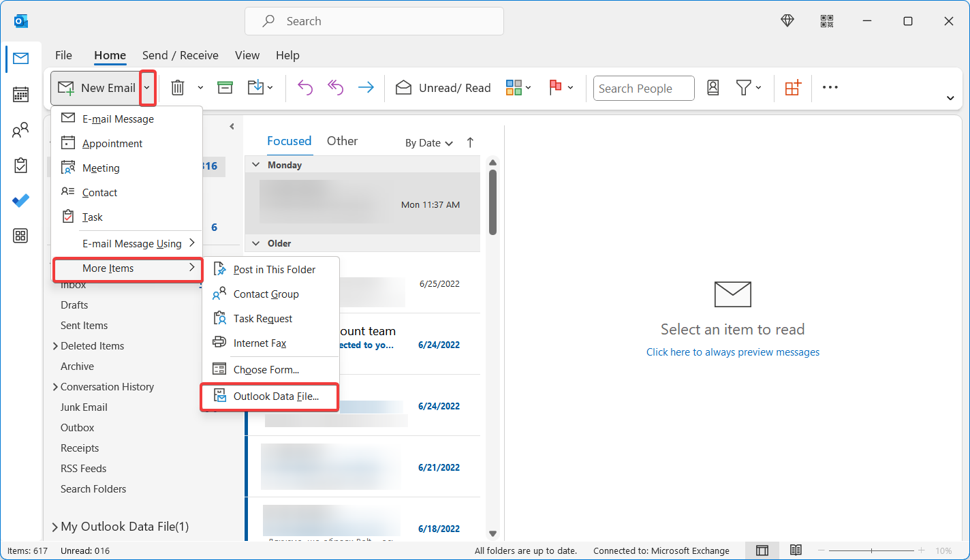The image size is (970, 560).
Task: Select E-mail Message from the menu
Action: pyautogui.click(x=127, y=119)
